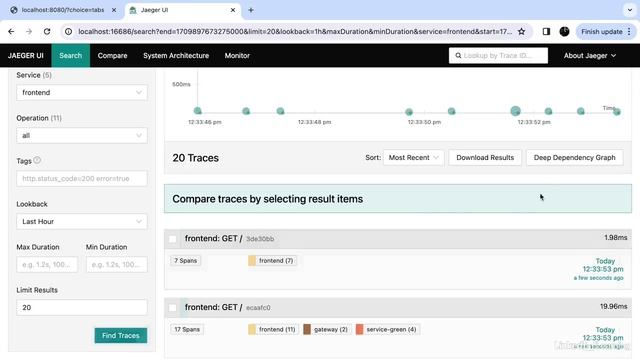Open a new browser tab

(251, 10)
